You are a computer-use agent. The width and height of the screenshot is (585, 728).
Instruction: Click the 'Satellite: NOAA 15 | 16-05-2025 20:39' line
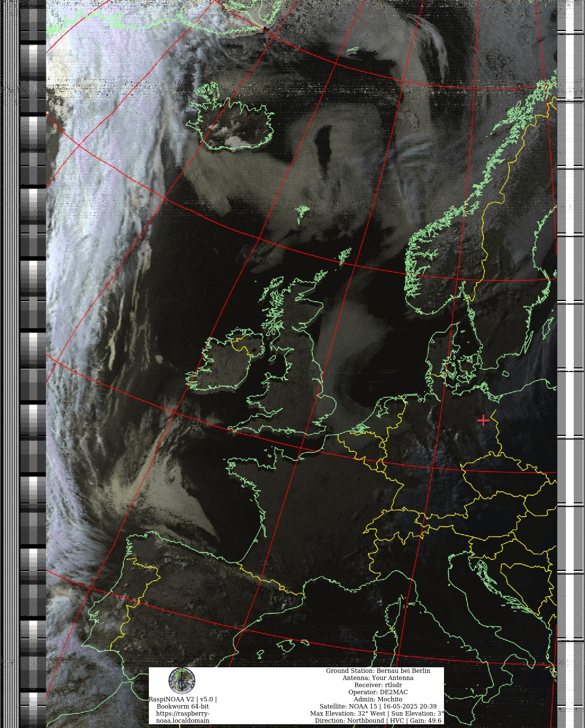[378, 706]
